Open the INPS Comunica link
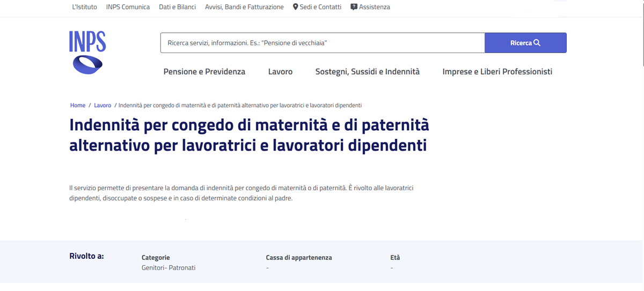The height and width of the screenshot is (291, 644). (128, 7)
